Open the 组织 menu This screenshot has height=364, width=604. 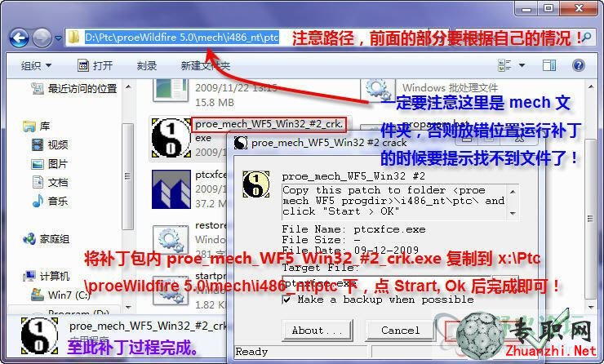point(36,65)
